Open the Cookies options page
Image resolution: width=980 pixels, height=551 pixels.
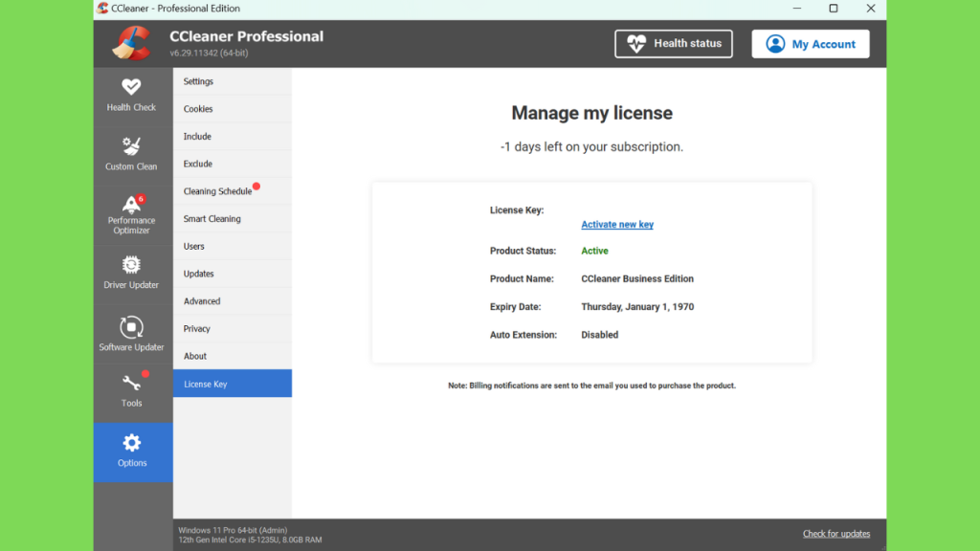pyautogui.click(x=233, y=109)
